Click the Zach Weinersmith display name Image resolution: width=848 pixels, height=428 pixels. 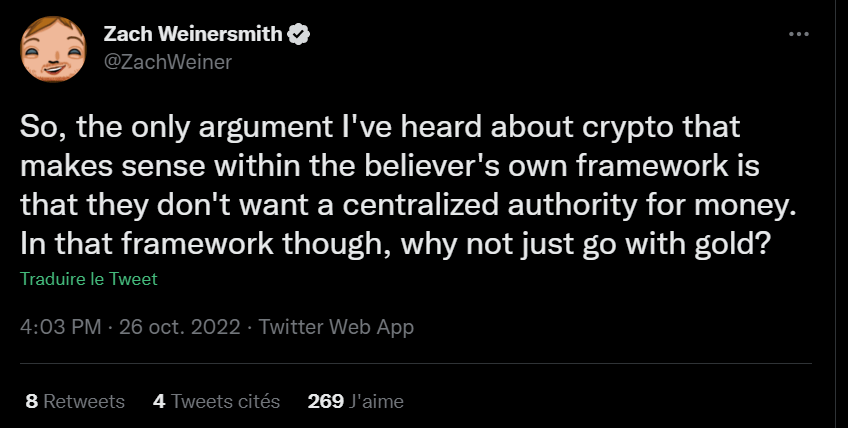[193, 36]
